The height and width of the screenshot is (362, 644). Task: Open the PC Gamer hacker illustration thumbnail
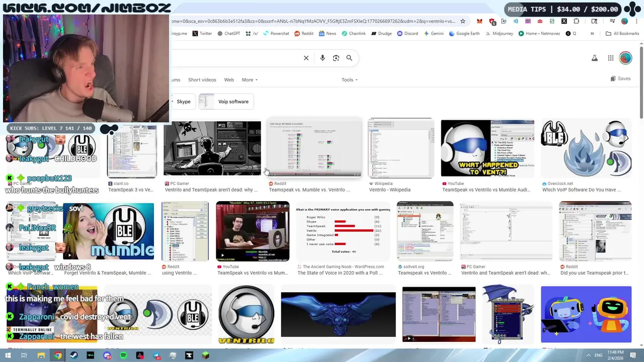coord(212,148)
